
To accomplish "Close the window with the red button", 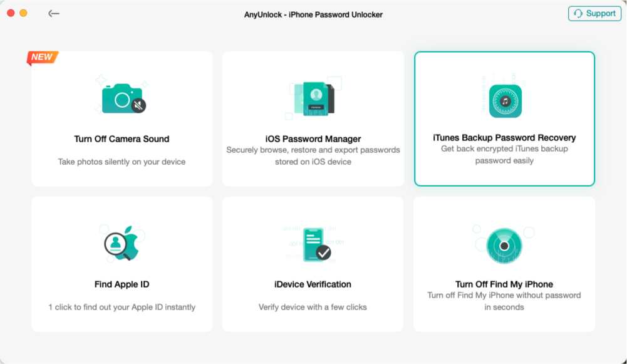I will [x=11, y=13].
